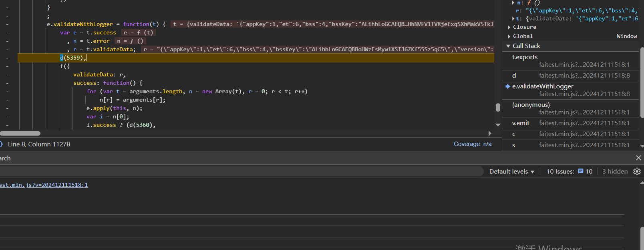Click the Line 8, Column 11278 position indicator
The width and height of the screenshot is (644, 250).
click(39, 144)
